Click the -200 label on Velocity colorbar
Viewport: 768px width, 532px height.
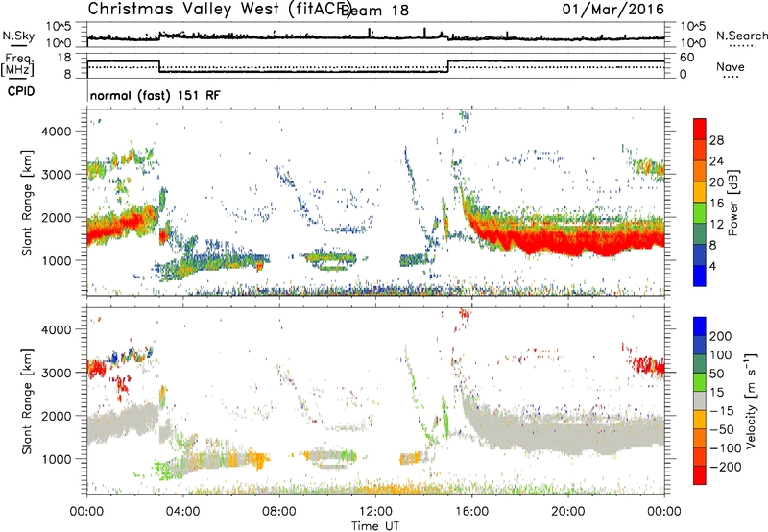click(x=726, y=467)
